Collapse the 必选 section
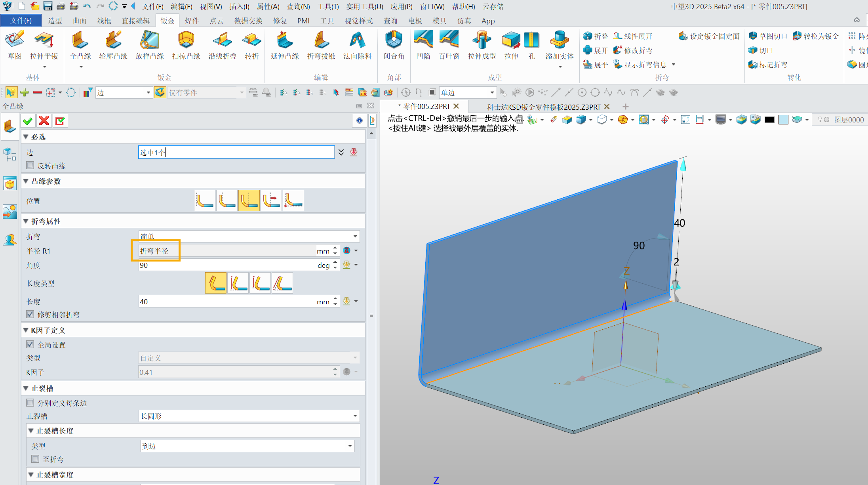This screenshot has height=485, width=868. [26, 137]
